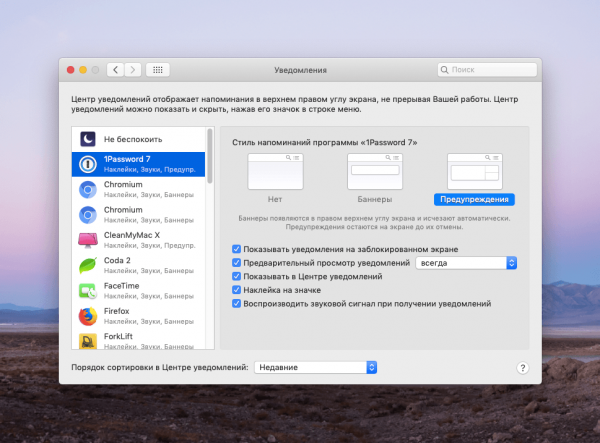Image resolution: width=600 pixels, height=443 pixels.
Task: Click the 'Баннеры' style label
Action: (375, 199)
